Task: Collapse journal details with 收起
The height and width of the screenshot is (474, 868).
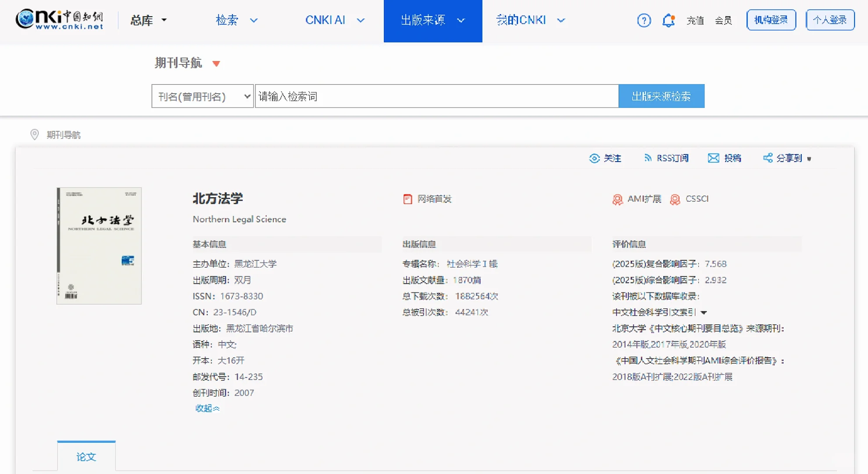Action: point(207,408)
